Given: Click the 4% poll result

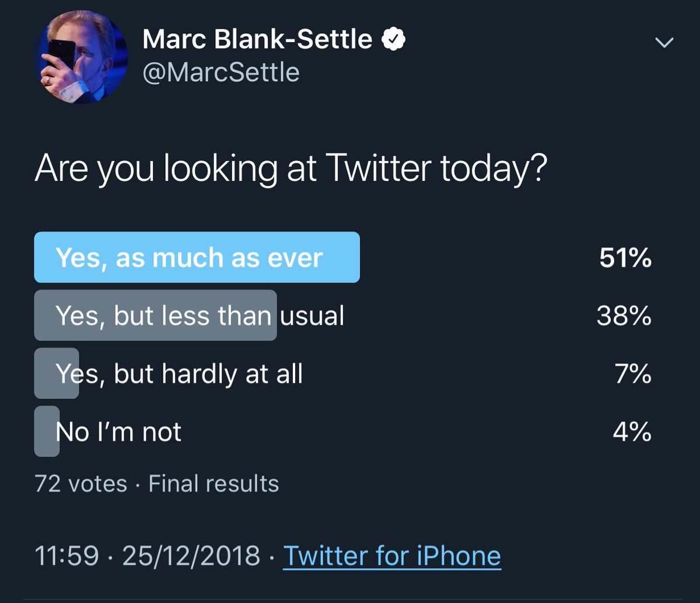Looking at the screenshot, I should click(632, 432).
